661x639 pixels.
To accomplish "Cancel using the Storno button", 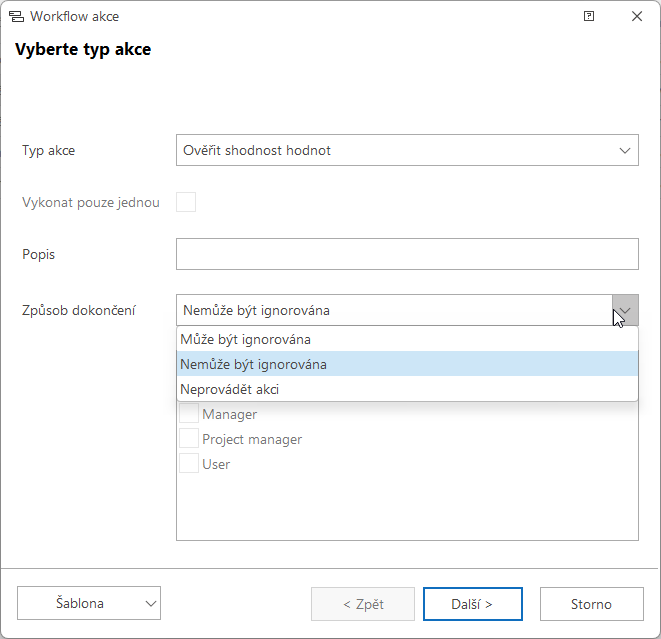I will pyautogui.click(x=591, y=604).
